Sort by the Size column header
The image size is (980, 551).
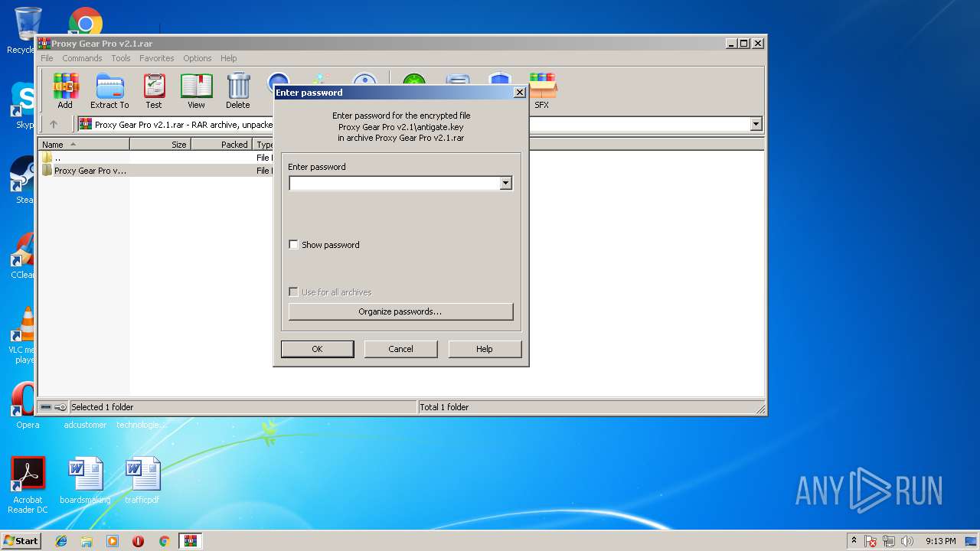click(x=160, y=144)
